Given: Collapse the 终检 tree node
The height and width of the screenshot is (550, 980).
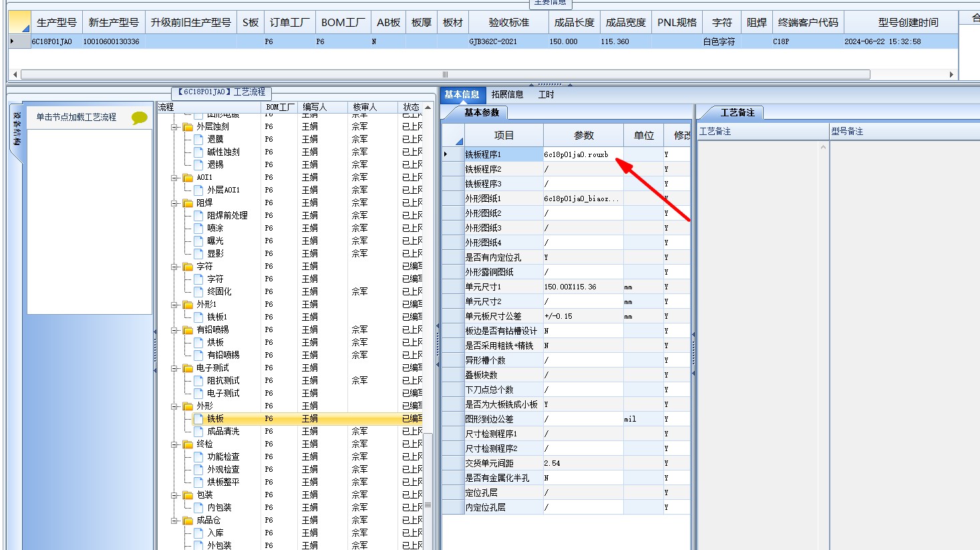Looking at the screenshot, I should [175, 444].
